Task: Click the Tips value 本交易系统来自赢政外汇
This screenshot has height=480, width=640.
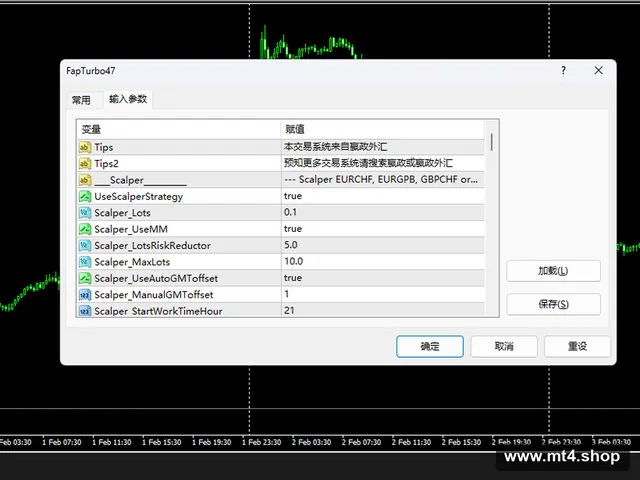Action: click(x=336, y=147)
